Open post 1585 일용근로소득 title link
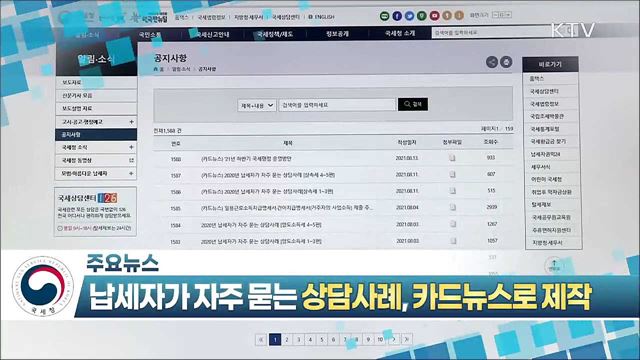This screenshot has width=640, height=360. 287,208
